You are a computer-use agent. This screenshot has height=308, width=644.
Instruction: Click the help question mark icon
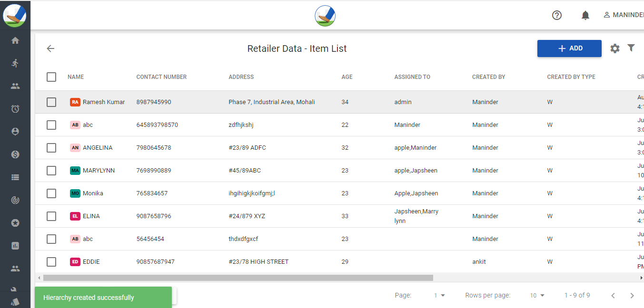557,15
